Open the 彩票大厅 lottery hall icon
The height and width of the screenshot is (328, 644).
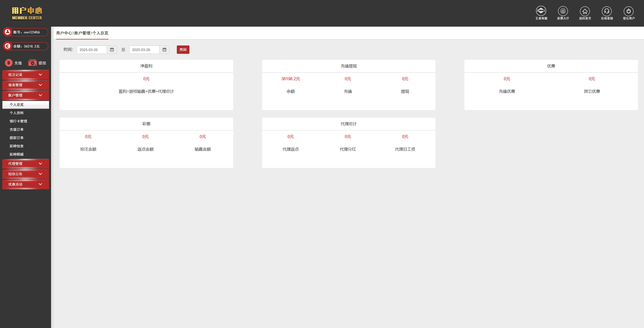click(x=563, y=11)
